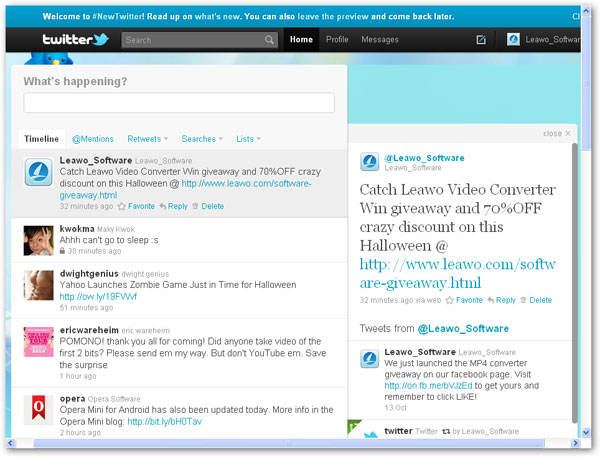The image size is (600, 457).
Task: Open the on.fb.me/bVJzEd link in the detail pane
Action: [428, 386]
